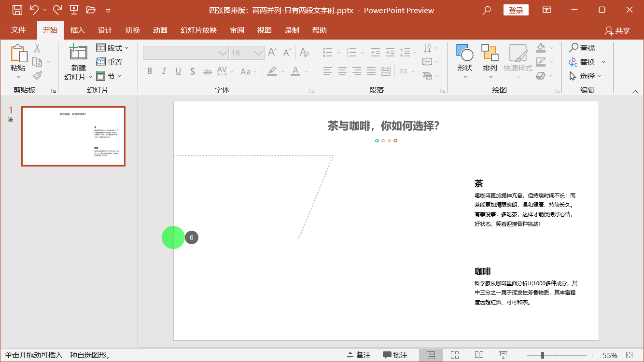This screenshot has height=362, width=644.
Task: Click the numbered list icon
Action: (351, 52)
